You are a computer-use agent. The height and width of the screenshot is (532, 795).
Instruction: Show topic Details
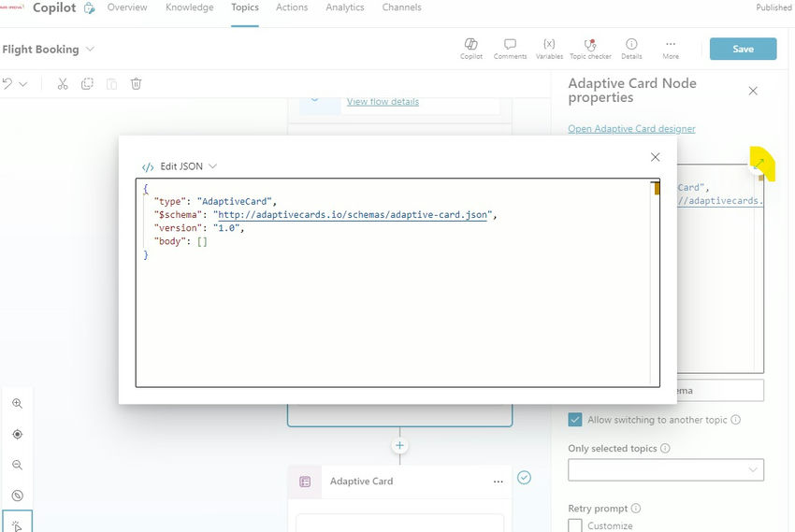[x=631, y=49]
